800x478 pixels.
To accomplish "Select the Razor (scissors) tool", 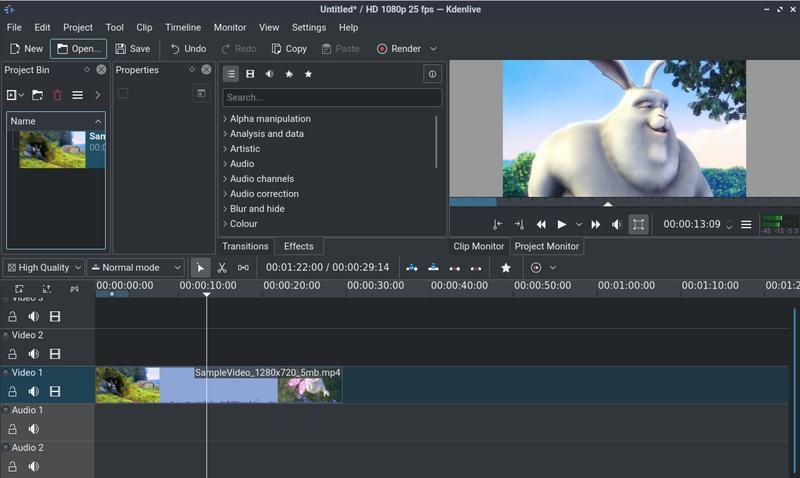I will point(222,268).
